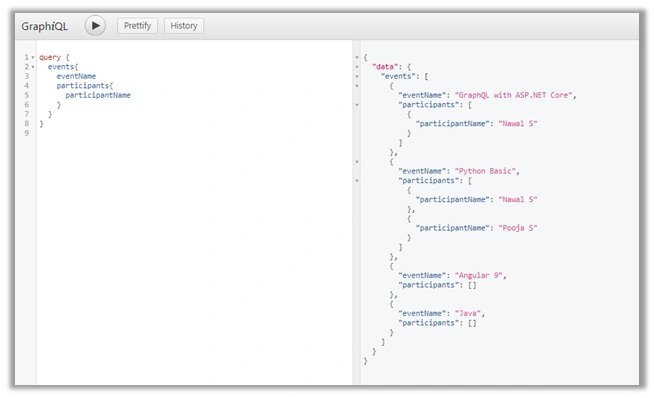
Task: Collapse participants array of the Python Basic event
Action: click(357, 181)
